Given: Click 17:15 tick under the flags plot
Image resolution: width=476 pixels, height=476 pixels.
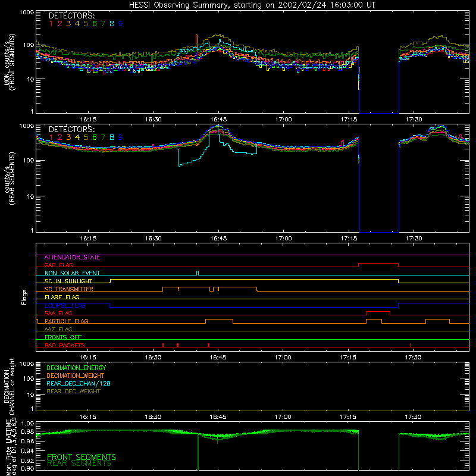Looking at the screenshot, I should [348, 358].
